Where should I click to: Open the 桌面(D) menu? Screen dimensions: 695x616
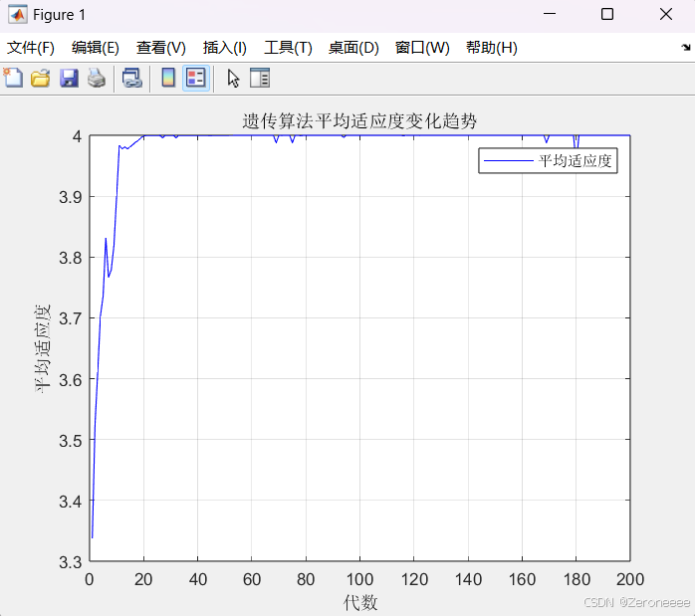pos(353,48)
